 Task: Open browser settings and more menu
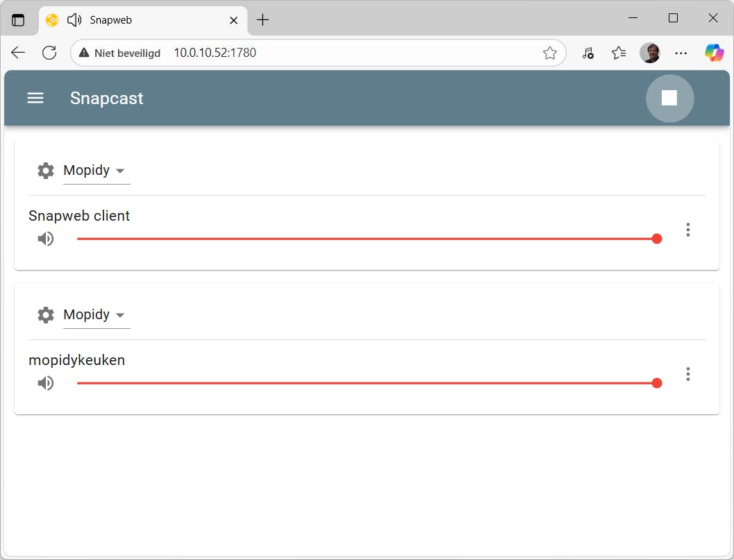pos(681,53)
